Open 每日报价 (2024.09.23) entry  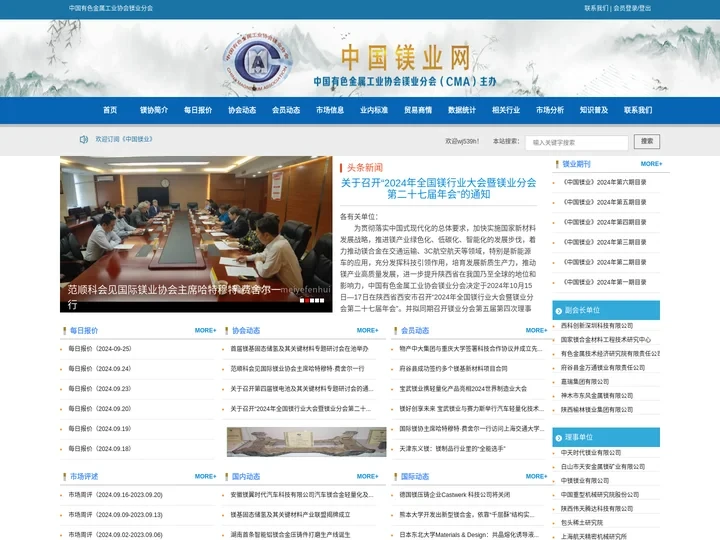(x=100, y=389)
